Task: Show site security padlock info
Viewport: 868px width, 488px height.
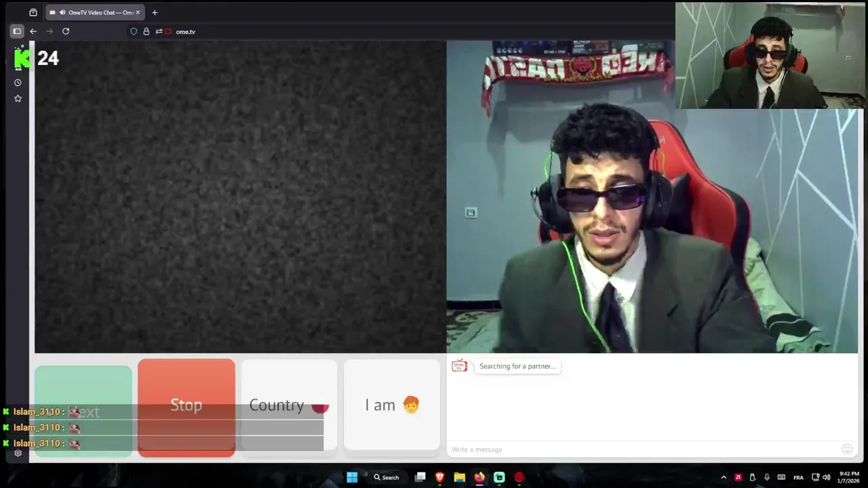Action: (x=146, y=31)
